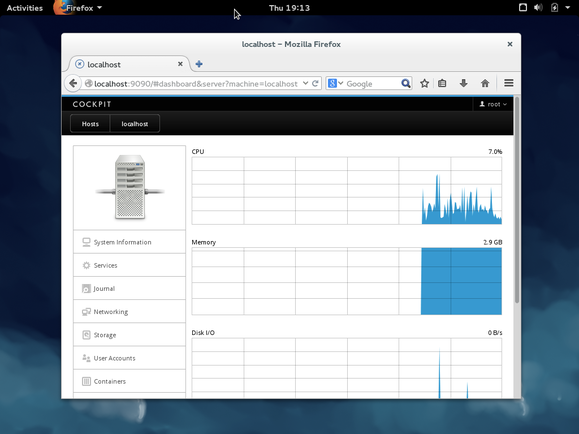This screenshot has width=579, height=434.
Task: Select the localhost breadcrumb tab
Action: click(135, 124)
